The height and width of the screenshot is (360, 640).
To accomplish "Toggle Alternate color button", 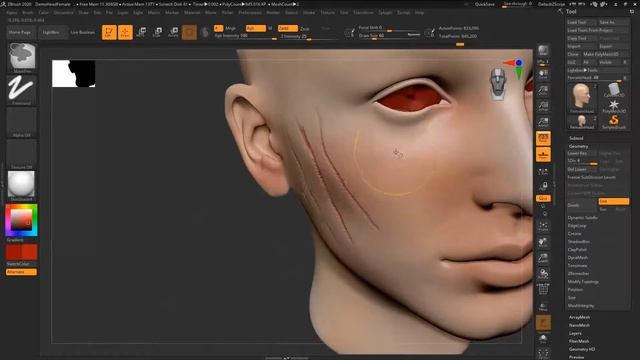I will point(21,272).
